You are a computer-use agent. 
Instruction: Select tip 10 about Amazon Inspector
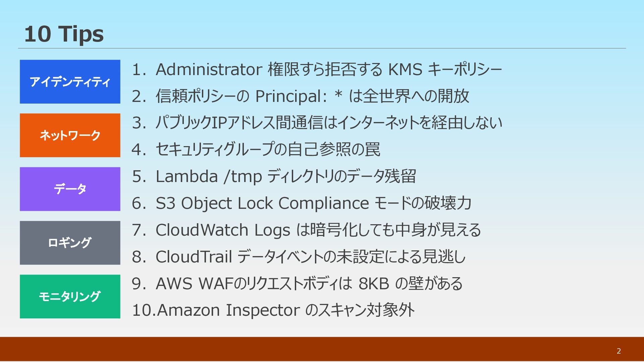tap(273, 310)
